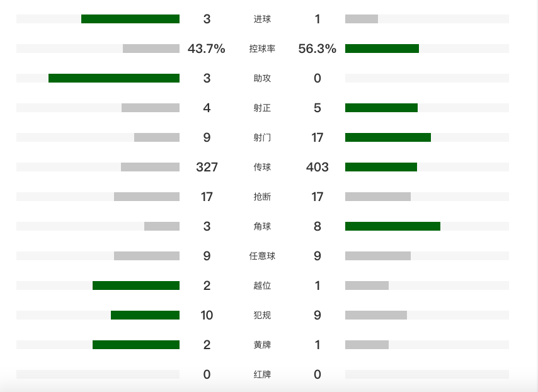Click the 抢断 tackles label

pyautogui.click(x=262, y=197)
